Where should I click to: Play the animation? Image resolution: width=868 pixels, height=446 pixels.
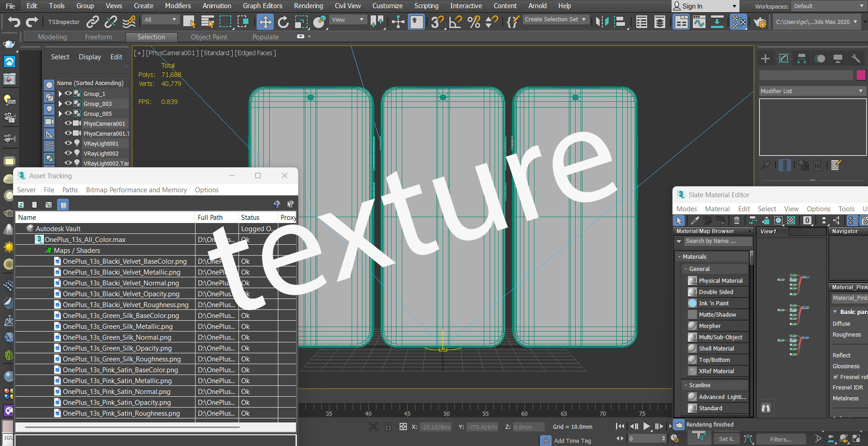pos(646,426)
